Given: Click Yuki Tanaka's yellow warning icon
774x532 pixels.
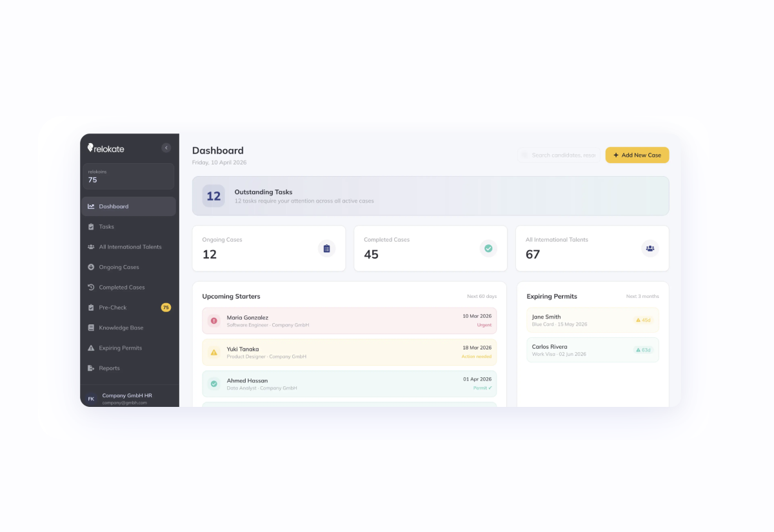Looking at the screenshot, I should point(214,352).
